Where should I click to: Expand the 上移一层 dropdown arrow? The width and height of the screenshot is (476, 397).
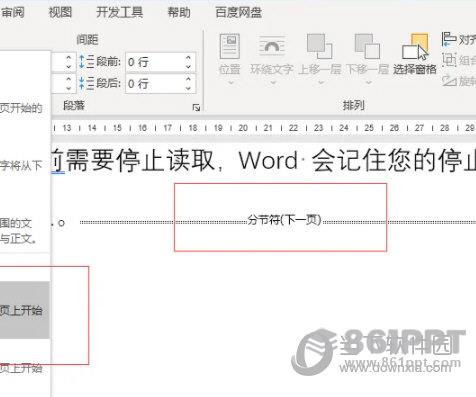pyautogui.click(x=321, y=82)
